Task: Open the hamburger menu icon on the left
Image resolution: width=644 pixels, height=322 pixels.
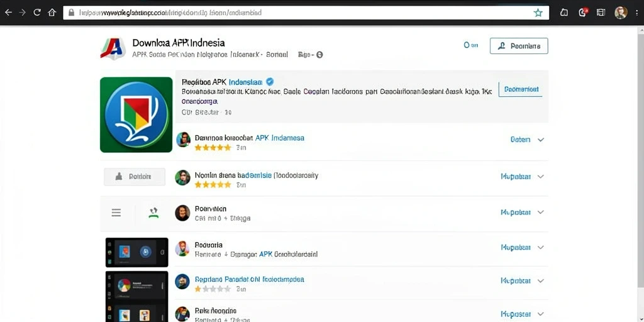Action: (x=116, y=213)
